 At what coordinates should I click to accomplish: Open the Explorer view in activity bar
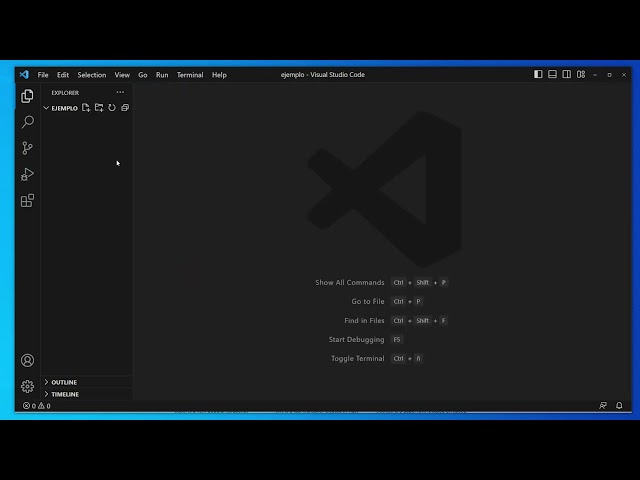pos(27,96)
